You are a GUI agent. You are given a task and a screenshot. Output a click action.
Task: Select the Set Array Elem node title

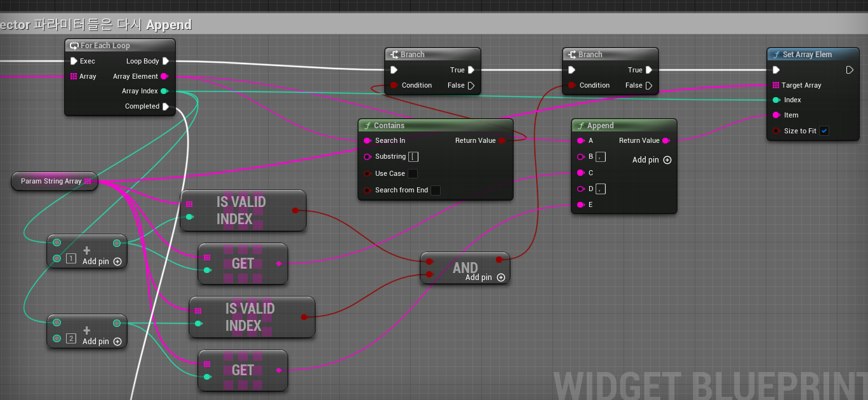pyautogui.click(x=807, y=55)
